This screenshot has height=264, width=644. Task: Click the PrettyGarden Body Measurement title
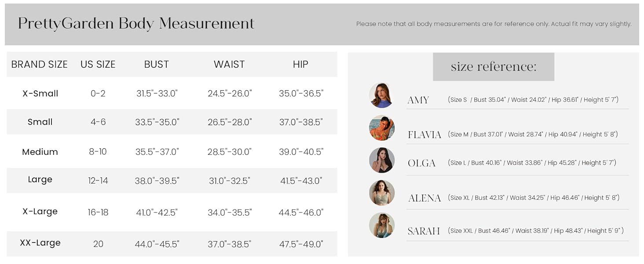(x=136, y=24)
